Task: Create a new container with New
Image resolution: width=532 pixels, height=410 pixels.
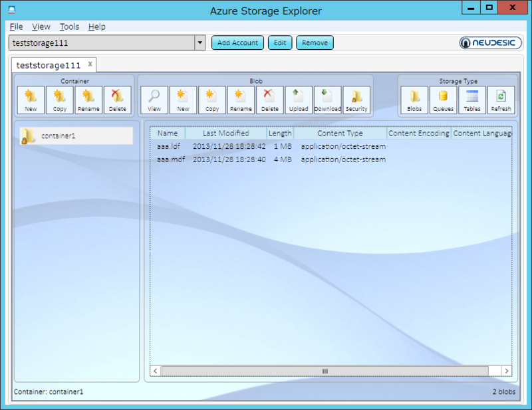Action: pyautogui.click(x=31, y=100)
